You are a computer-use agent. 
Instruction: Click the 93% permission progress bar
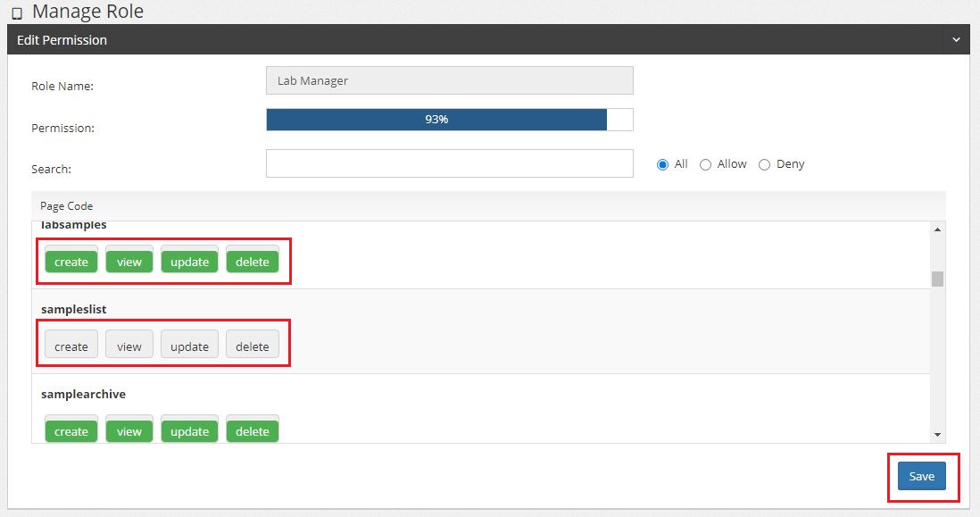point(449,120)
